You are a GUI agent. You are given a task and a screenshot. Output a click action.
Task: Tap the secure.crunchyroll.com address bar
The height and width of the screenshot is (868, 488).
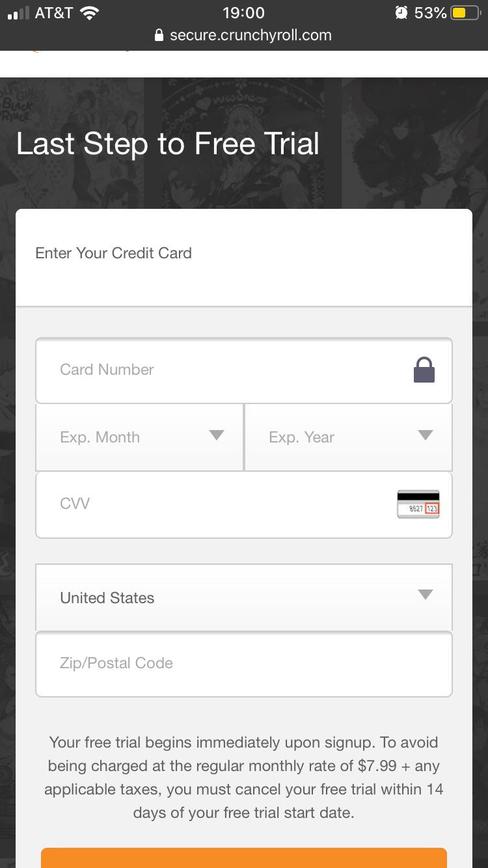pyautogui.click(x=251, y=35)
